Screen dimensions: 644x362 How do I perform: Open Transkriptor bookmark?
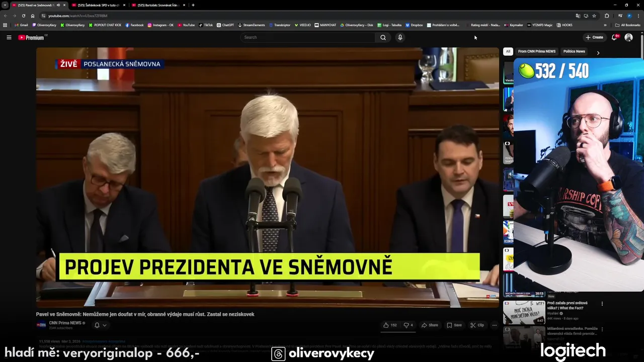point(279,25)
